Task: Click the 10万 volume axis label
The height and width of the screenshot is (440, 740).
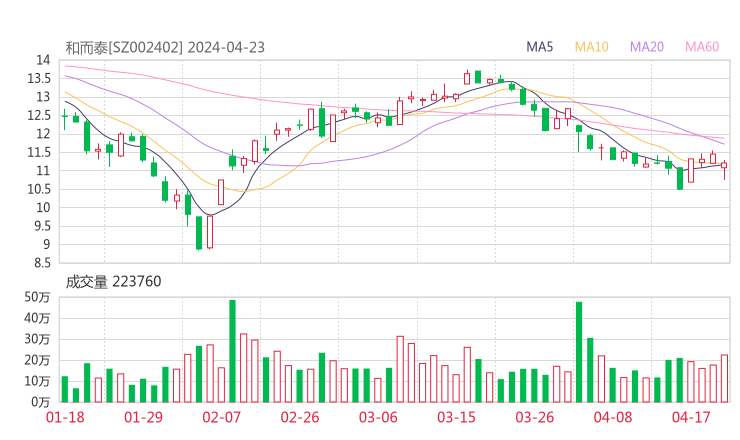Action: click(x=37, y=381)
